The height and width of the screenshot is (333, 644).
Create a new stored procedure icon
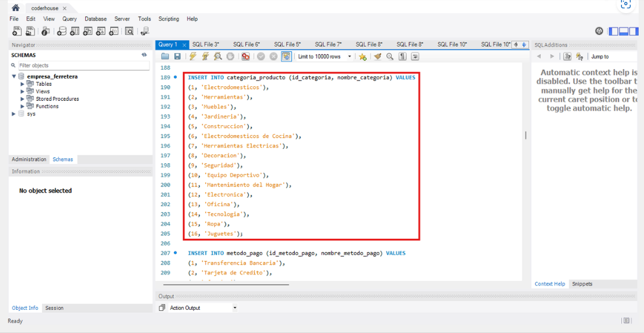(101, 31)
